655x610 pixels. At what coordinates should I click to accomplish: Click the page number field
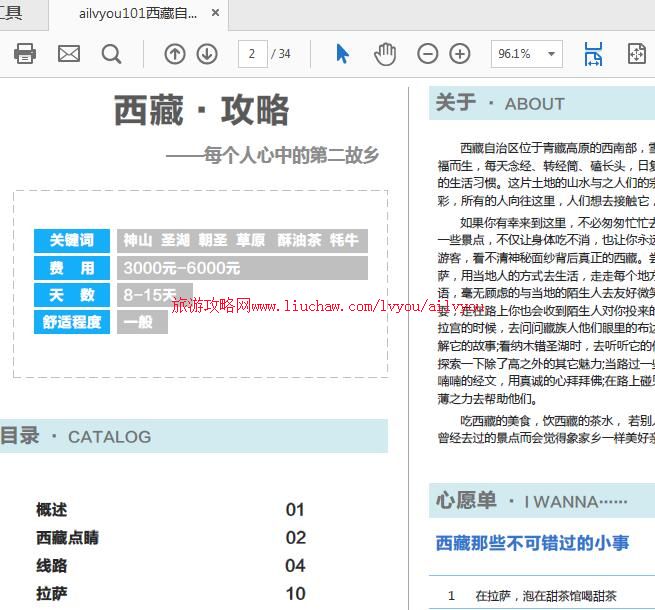[252, 54]
